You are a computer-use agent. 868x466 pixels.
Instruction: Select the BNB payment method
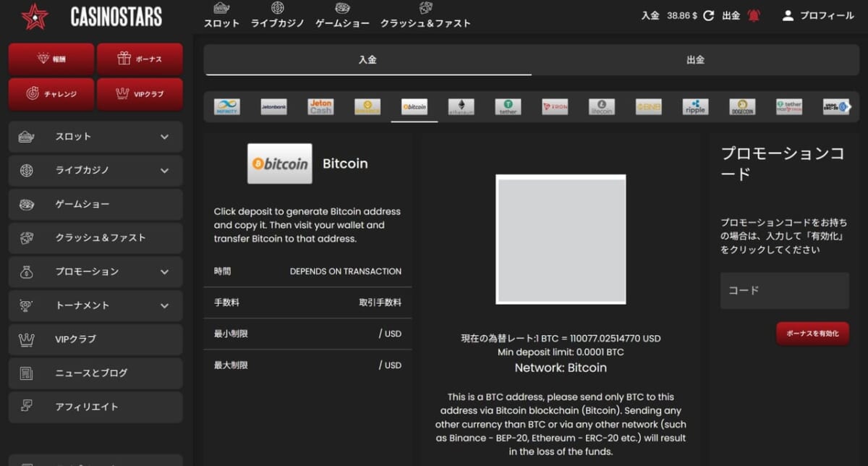click(x=649, y=107)
